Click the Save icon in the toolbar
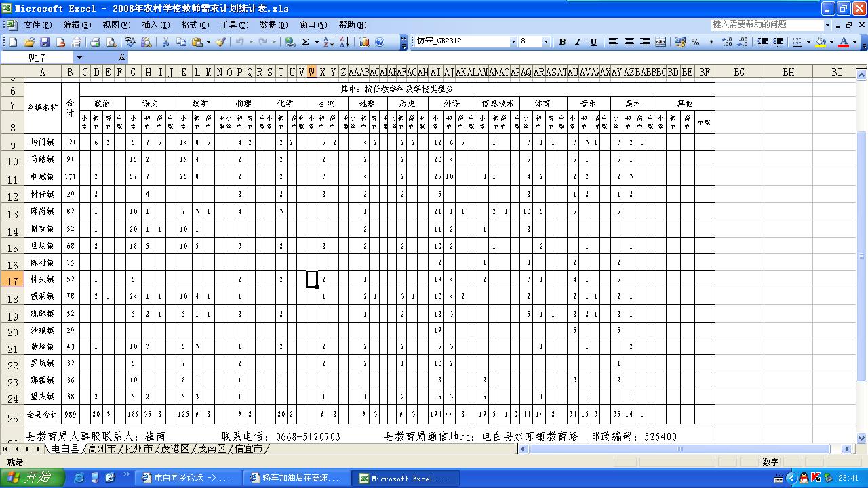The height and width of the screenshot is (488, 868). pos(44,42)
